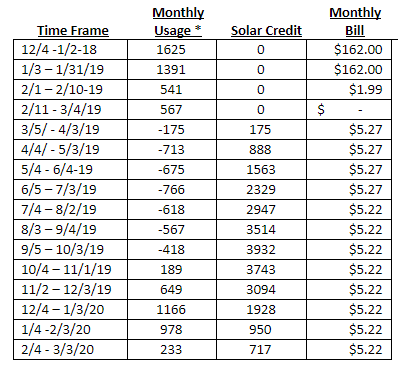405x376 pixels.
Task: Click the usage cell showing 649
Action: click(x=172, y=290)
